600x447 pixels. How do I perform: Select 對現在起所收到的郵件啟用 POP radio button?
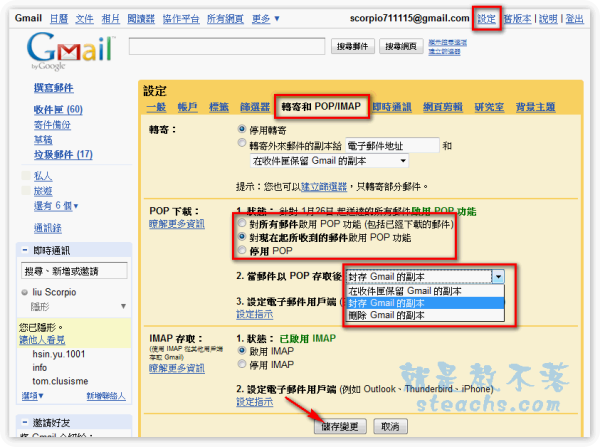(x=242, y=237)
